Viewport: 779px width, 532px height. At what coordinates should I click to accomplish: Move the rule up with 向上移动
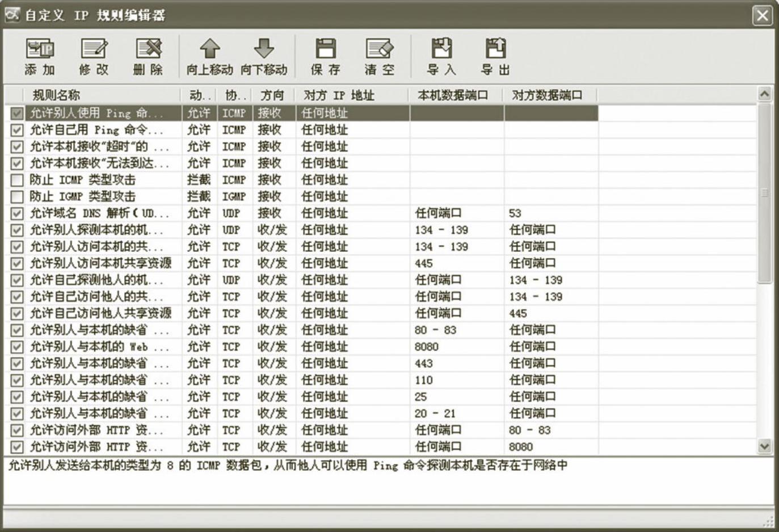[209, 57]
